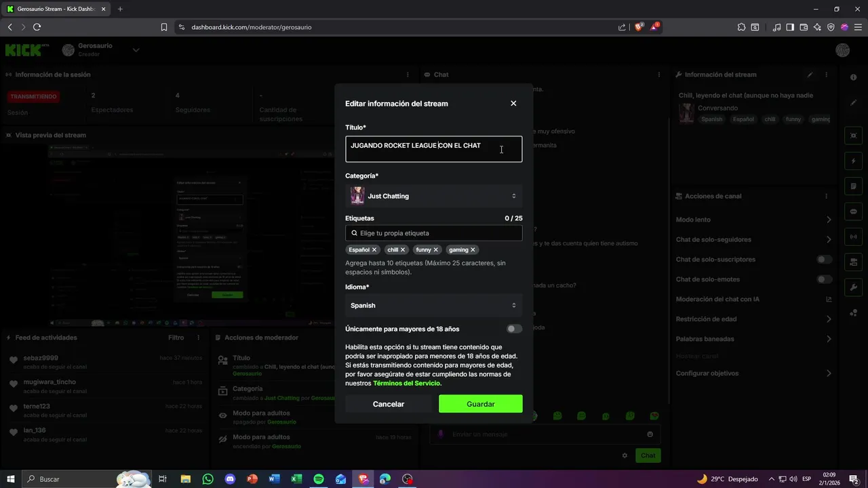Open Chat panel options menu

tap(659, 75)
